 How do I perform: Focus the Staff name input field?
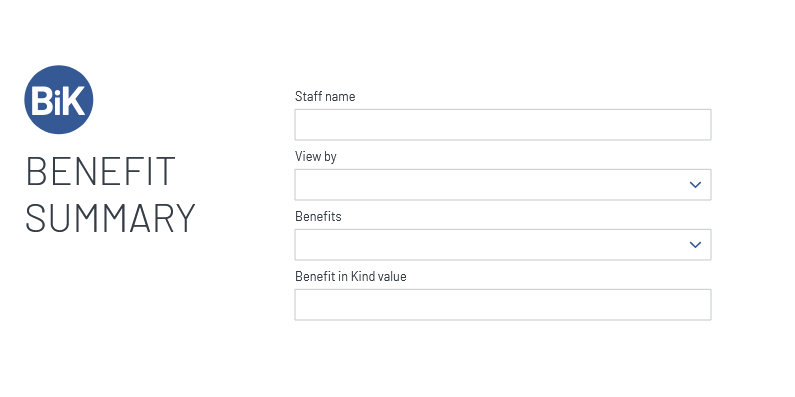click(503, 125)
